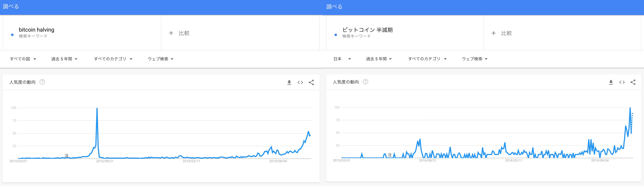Viewport: 644px width, 186px height.
Task: Click the embed icon on right chart
Action: pyautogui.click(x=622, y=82)
